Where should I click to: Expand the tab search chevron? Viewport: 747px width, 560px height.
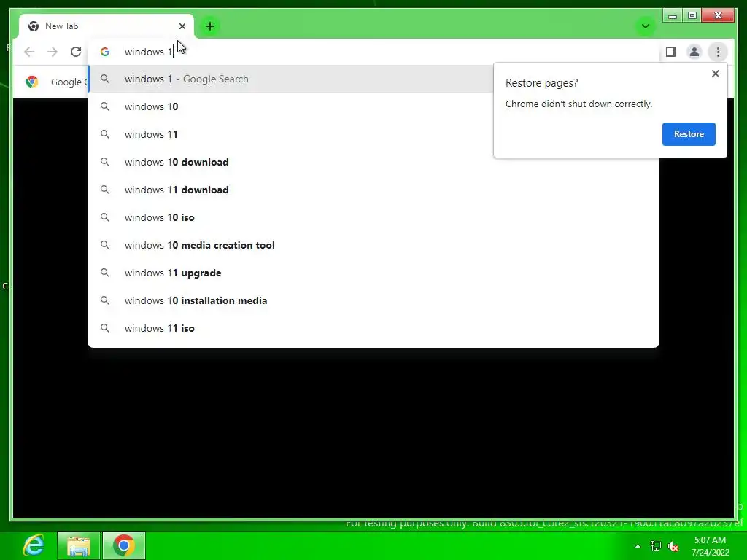(x=645, y=26)
